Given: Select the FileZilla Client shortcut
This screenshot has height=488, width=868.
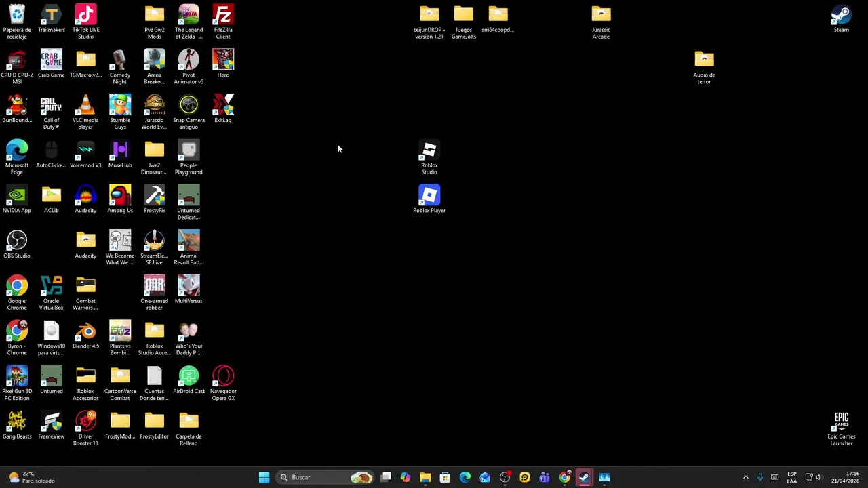Looking at the screenshot, I should (223, 22).
